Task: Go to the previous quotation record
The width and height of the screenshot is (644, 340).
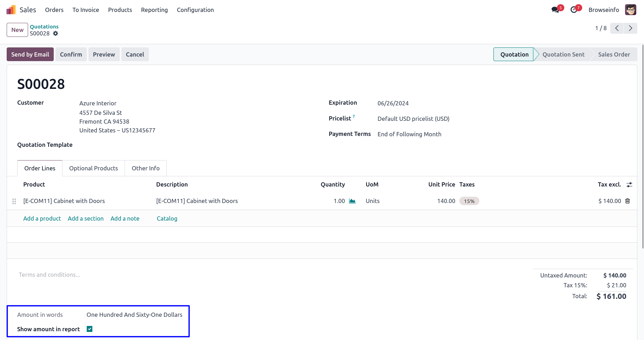Action: tap(617, 28)
